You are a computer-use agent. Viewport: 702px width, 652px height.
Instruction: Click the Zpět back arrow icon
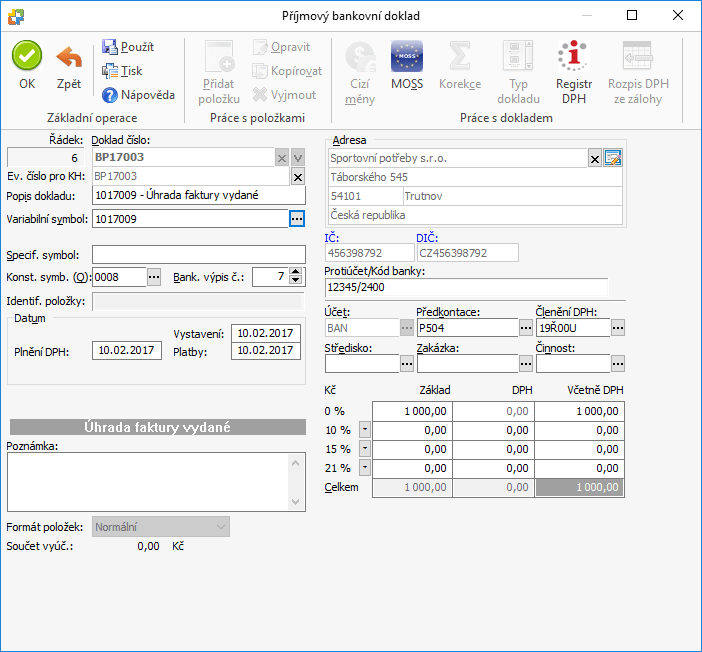(69, 56)
